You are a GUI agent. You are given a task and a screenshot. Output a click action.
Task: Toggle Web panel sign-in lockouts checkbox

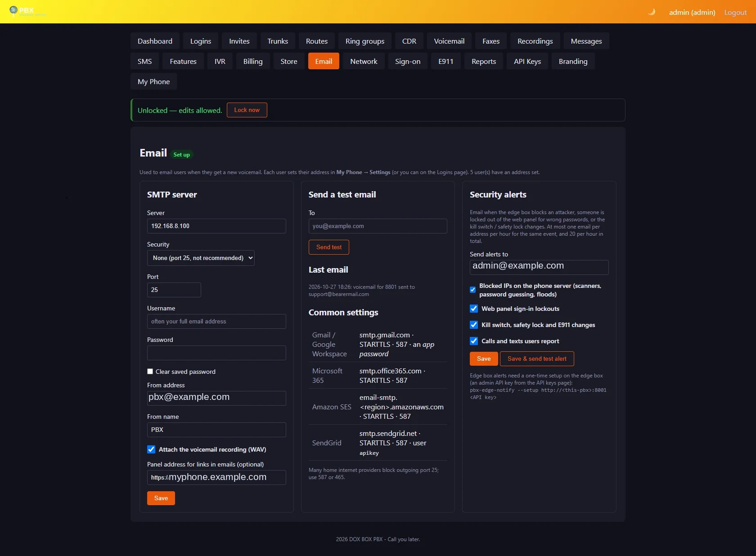474,309
